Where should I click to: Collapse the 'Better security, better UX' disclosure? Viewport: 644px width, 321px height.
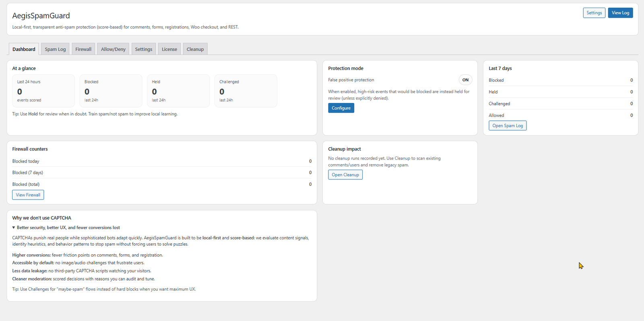click(66, 228)
